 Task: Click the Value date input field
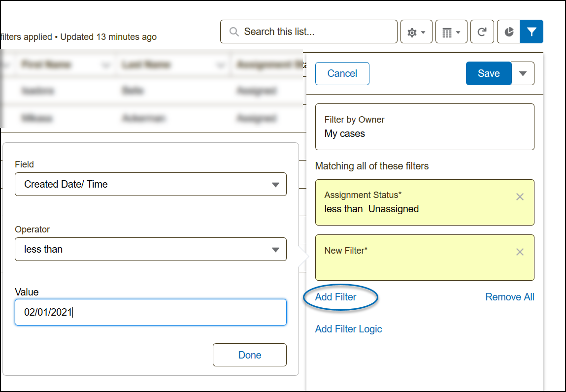151,312
